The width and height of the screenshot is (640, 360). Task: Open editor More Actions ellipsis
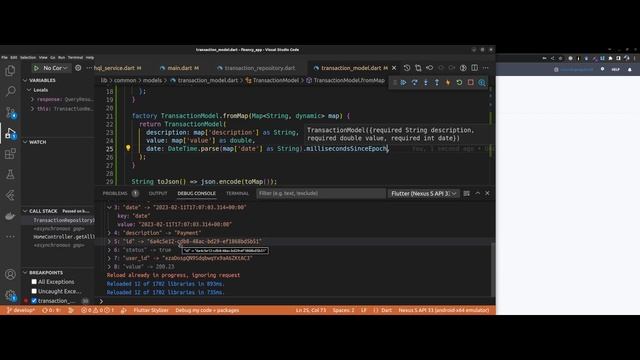click(485, 68)
